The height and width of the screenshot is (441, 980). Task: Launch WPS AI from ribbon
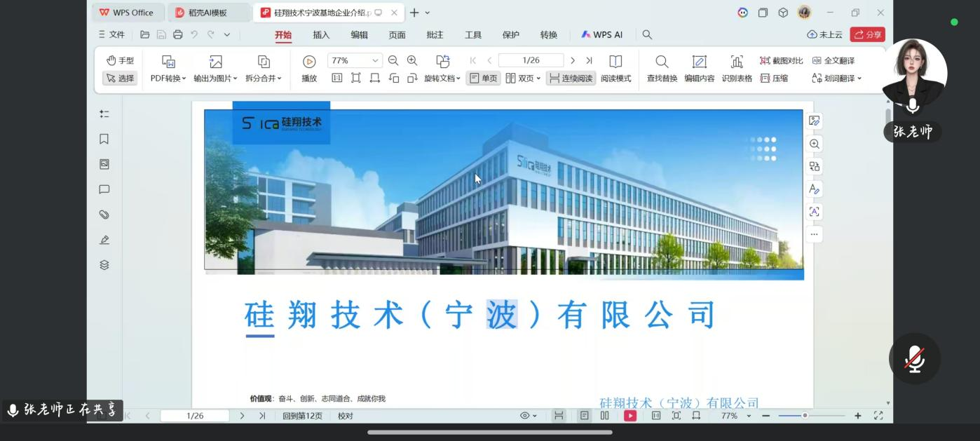(601, 35)
